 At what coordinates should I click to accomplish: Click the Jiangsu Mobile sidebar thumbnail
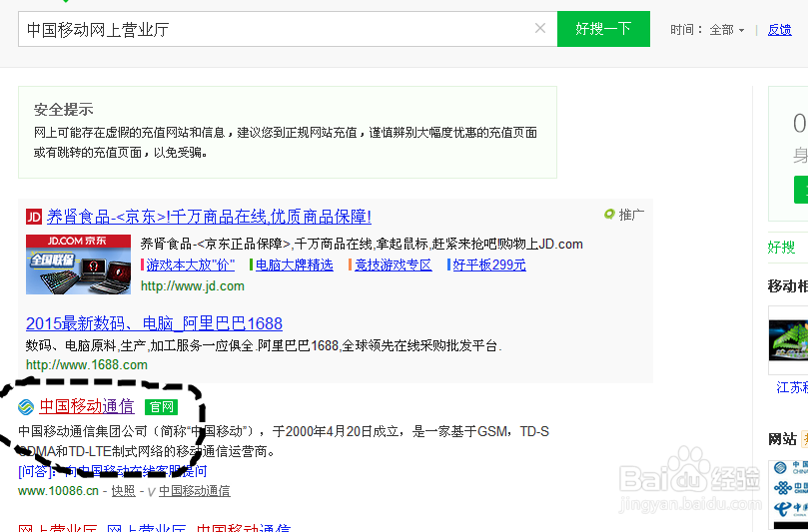788,340
